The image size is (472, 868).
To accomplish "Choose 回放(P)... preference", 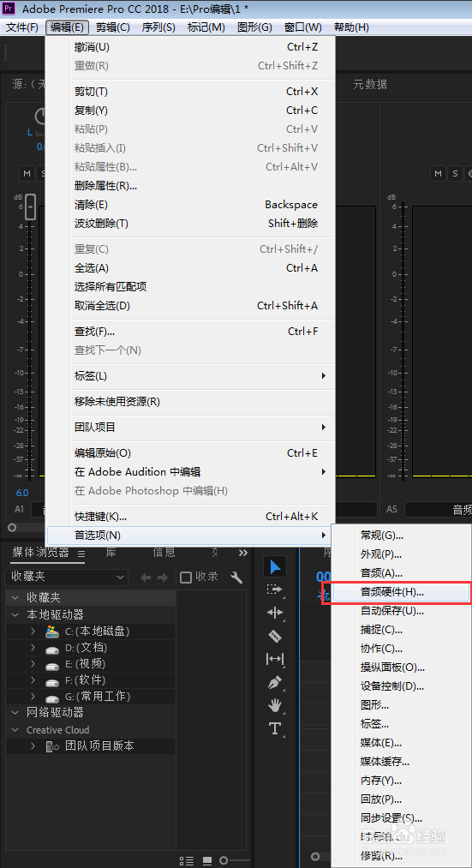I will [x=401, y=799].
